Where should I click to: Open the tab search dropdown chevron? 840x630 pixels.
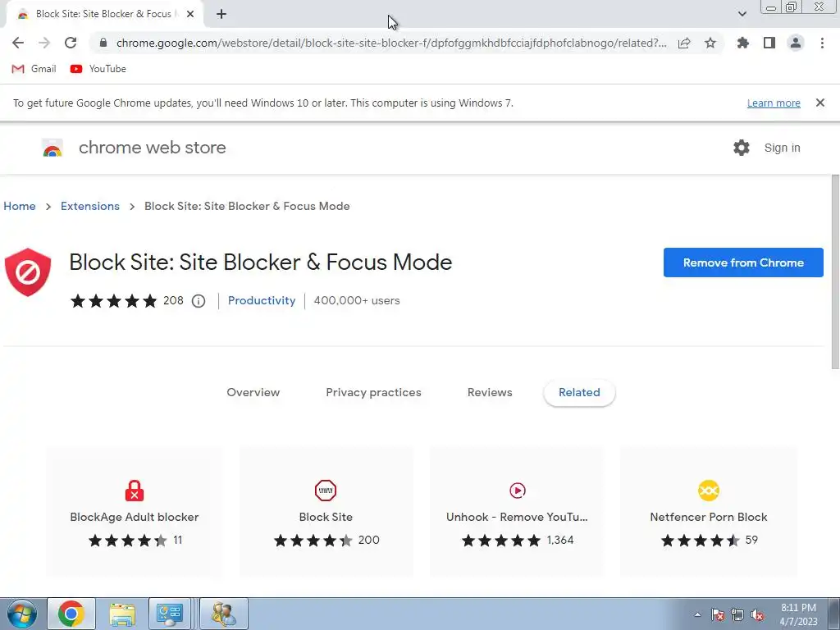coord(742,14)
